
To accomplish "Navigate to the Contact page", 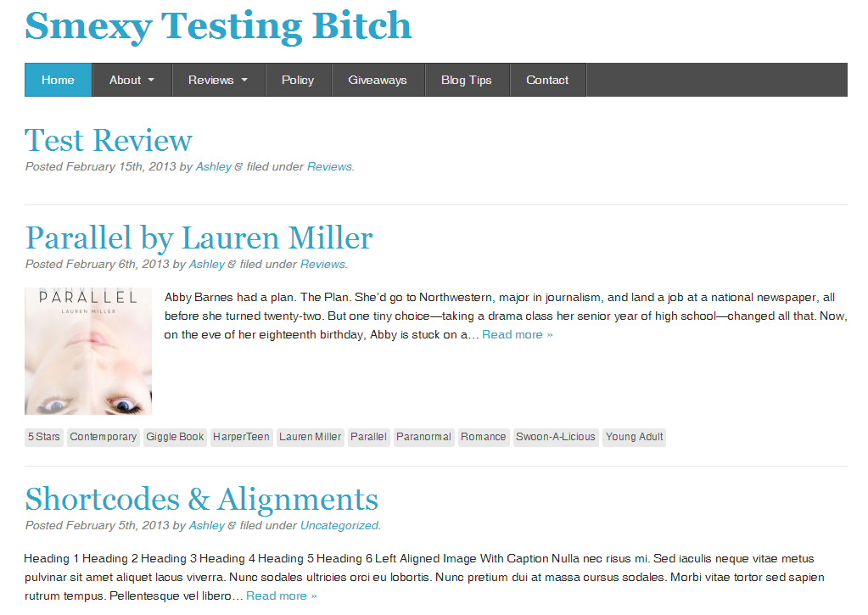I will [x=547, y=80].
